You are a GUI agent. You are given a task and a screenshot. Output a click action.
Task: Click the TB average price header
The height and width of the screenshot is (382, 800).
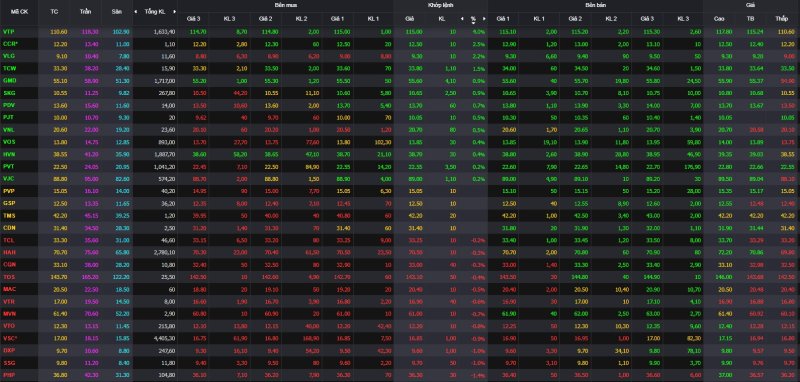751,19
